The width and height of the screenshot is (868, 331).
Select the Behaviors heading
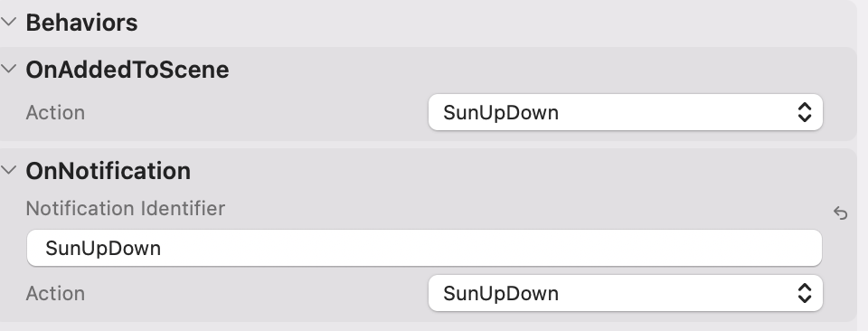click(81, 23)
